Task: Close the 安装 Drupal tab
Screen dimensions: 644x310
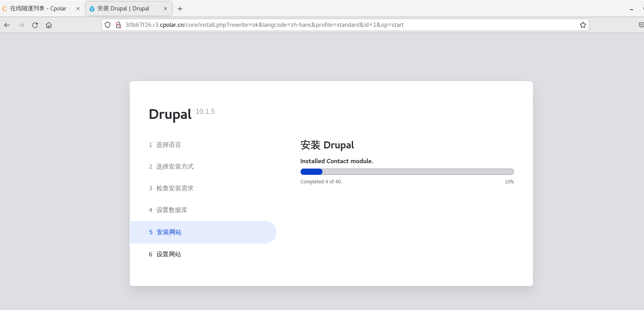Action: (165, 9)
